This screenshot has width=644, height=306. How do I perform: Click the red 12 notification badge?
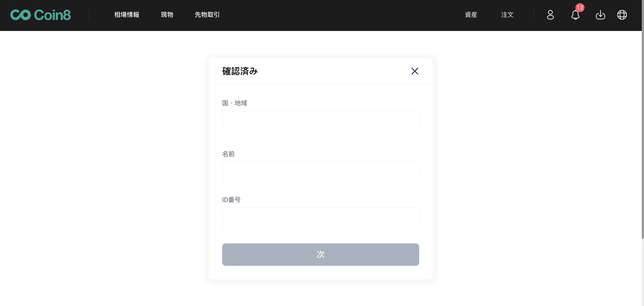pyautogui.click(x=580, y=7)
